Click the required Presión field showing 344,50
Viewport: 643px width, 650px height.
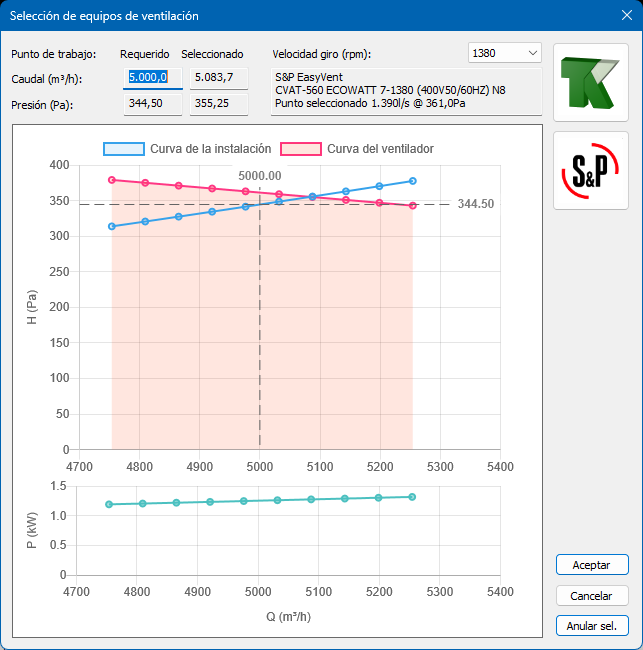click(x=152, y=103)
